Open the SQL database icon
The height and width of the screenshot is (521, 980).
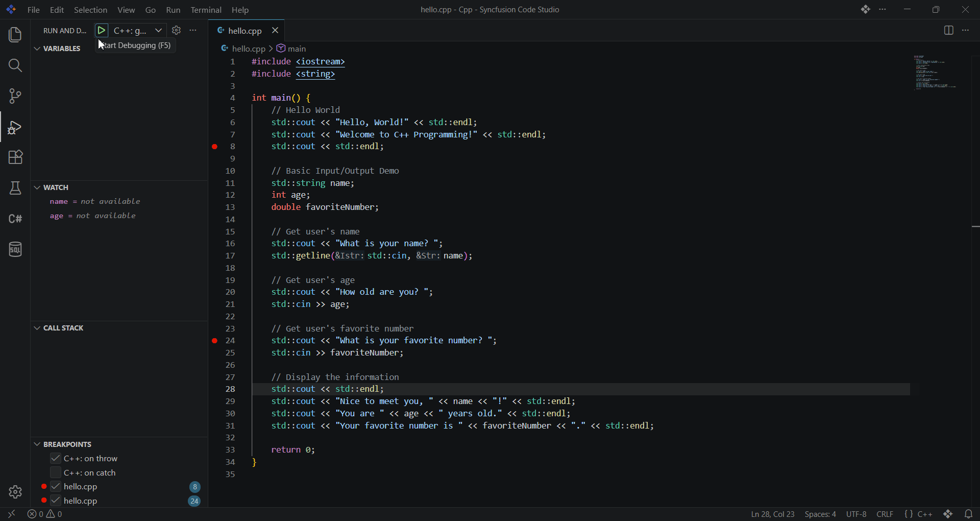coord(15,249)
